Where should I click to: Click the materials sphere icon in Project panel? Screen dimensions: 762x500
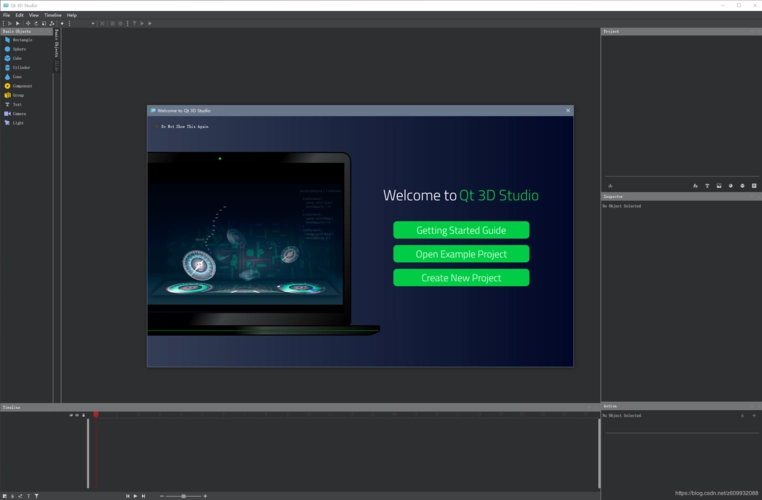tap(730, 186)
